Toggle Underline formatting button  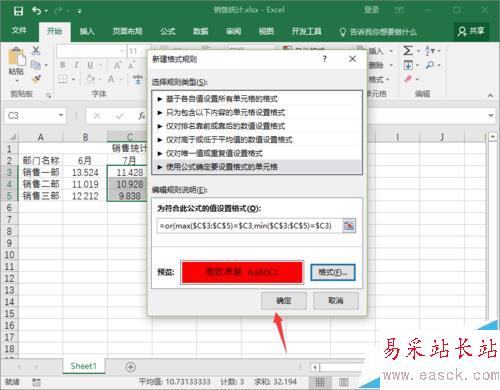coord(90,65)
